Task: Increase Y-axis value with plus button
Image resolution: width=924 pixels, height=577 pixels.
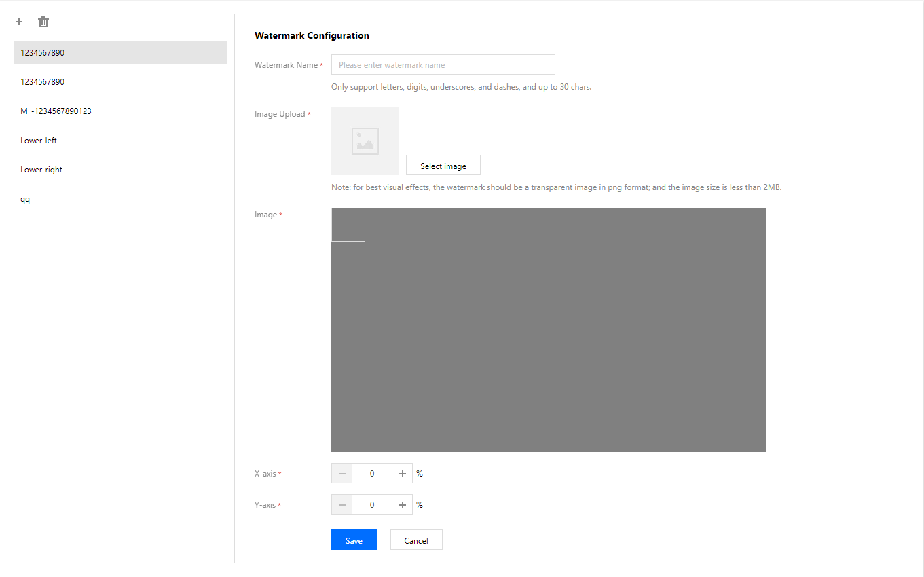Action: [403, 504]
